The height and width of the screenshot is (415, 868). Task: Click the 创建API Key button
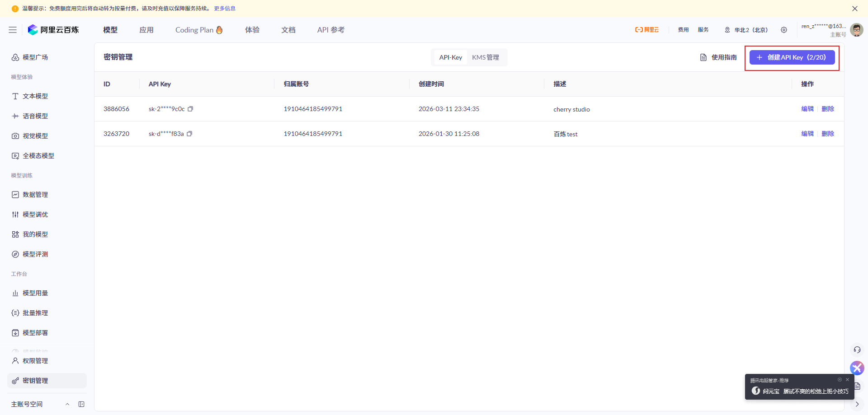click(792, 57)
